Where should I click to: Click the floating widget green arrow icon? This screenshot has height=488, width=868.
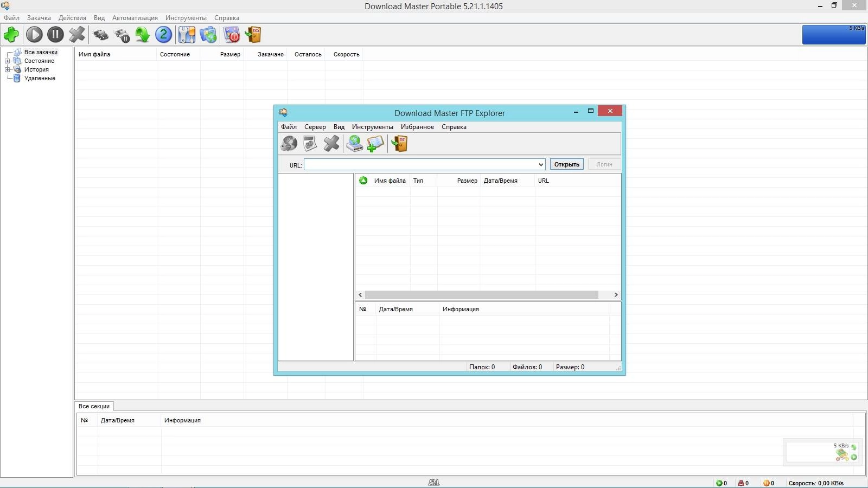click(x=854, y=447)
